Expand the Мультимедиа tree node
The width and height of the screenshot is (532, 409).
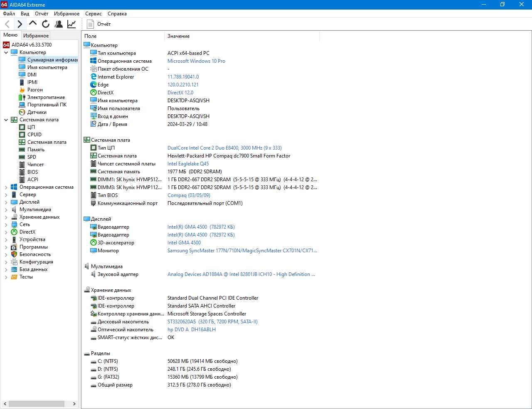(6, 209)
